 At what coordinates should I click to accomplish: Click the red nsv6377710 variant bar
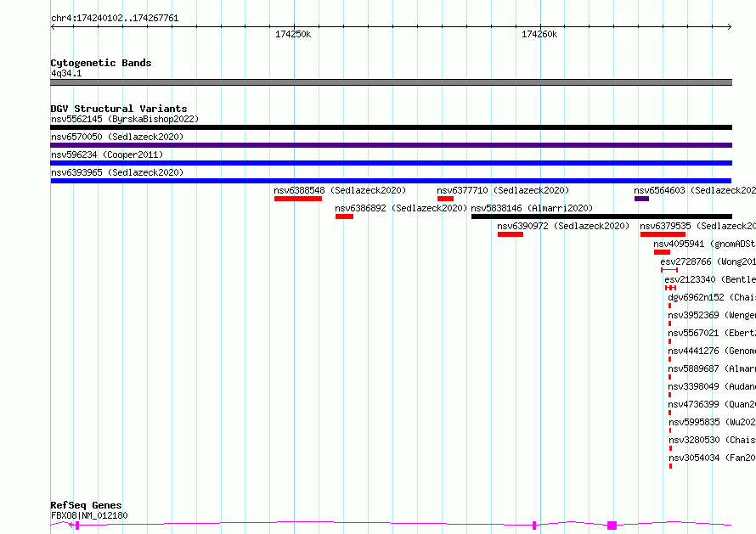[x=445, y=199]
